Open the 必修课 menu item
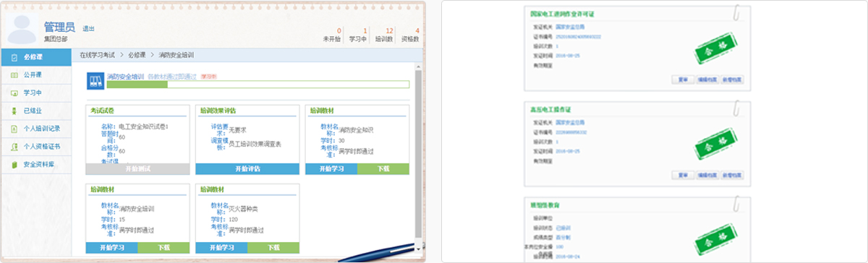Screen dimensions: 868x263 pos(36,56)
